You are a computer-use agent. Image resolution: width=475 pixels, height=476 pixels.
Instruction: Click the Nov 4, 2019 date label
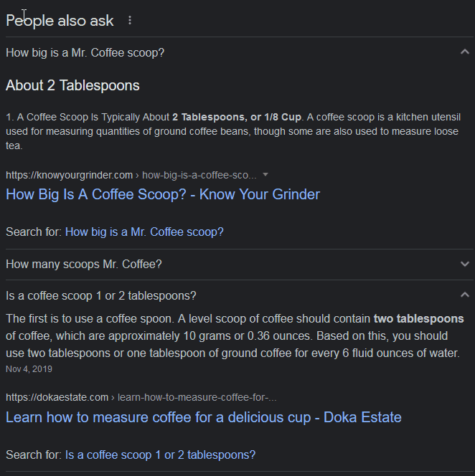coord(29,369)
